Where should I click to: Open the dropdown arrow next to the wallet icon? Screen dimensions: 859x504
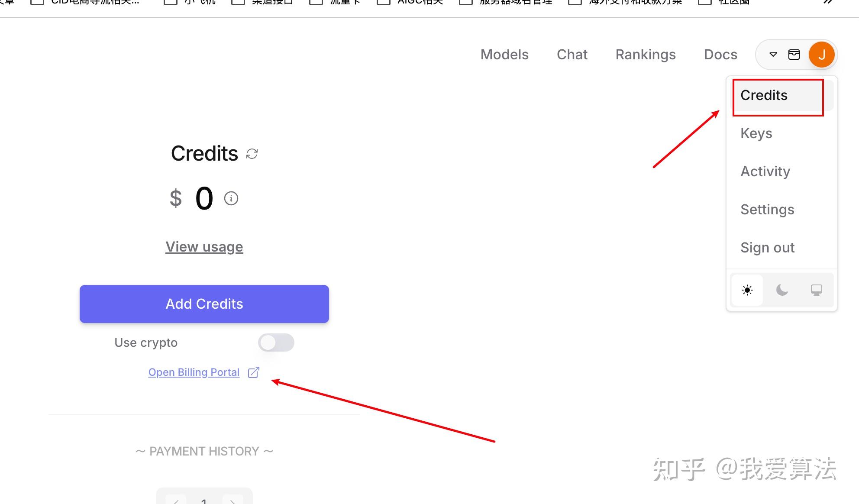tap(772, 55)
